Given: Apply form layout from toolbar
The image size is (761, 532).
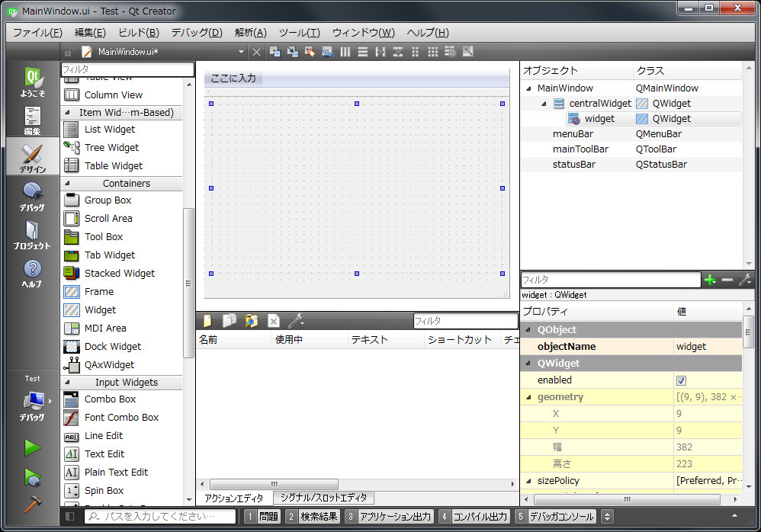Looking at the screenshot, I should (x=415, y=51).
